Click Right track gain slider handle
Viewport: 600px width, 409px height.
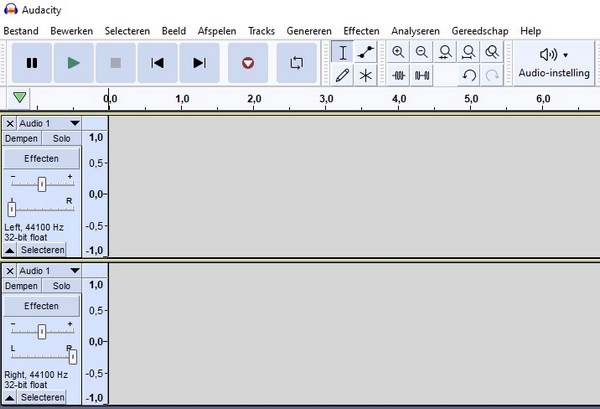coord(42,332)
